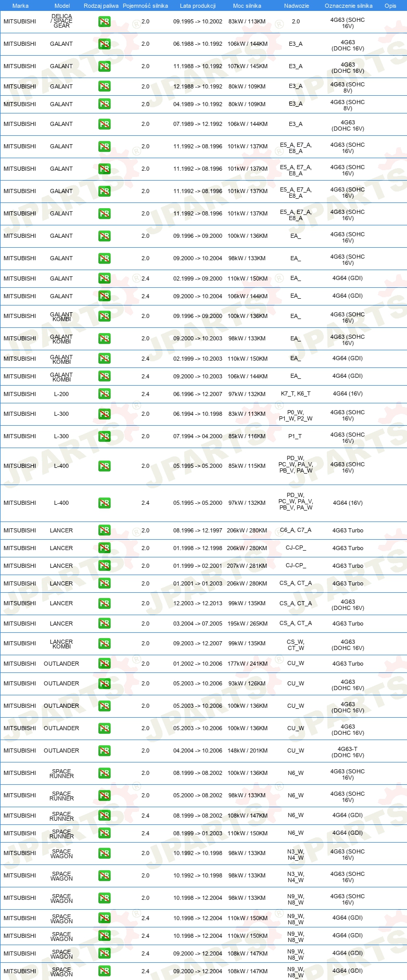Select the years cell '03.2004 -> 07.2005'
407x980 pixels.
click(198, 623)
